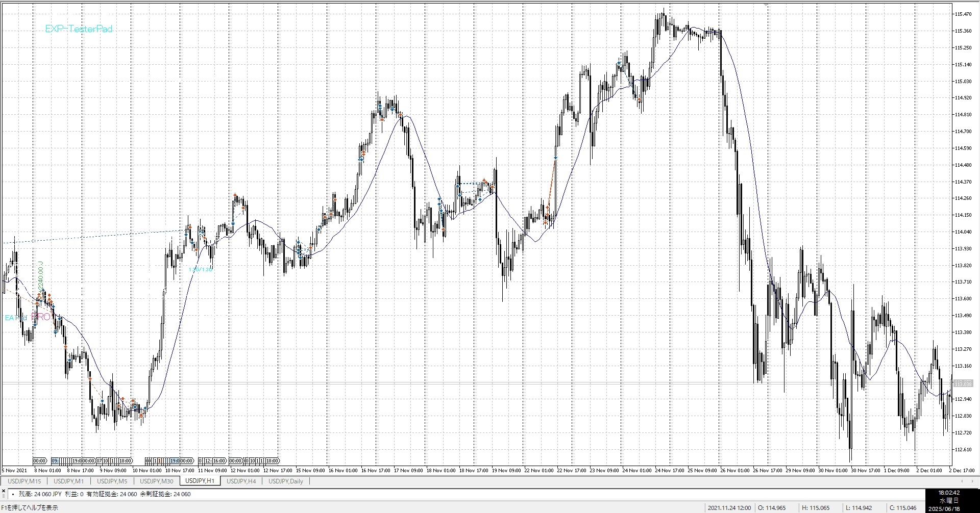
Task: Close the terminal panel with the X icon
Action: point(3,491)
